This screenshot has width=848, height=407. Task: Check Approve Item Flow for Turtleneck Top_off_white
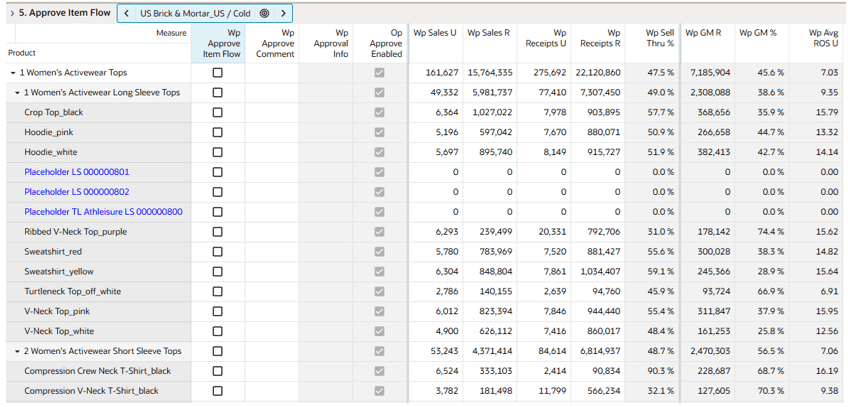pyautogui.click(x=217, y=291)
